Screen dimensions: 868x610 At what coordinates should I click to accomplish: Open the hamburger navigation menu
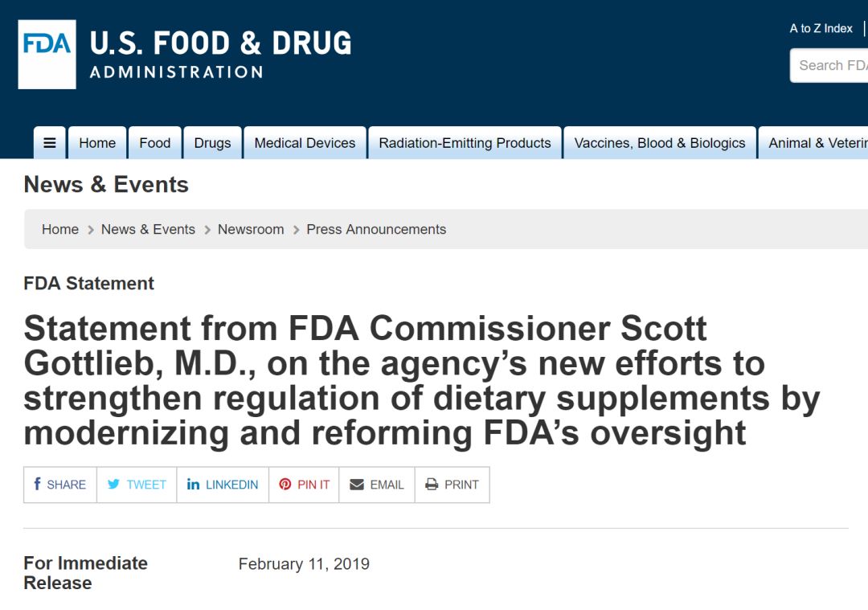click(50, 143)
